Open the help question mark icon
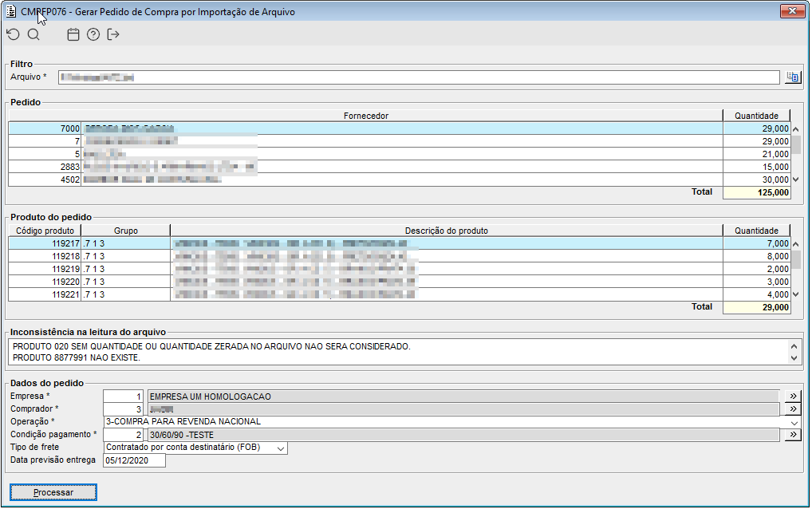 tap(93, 34)
